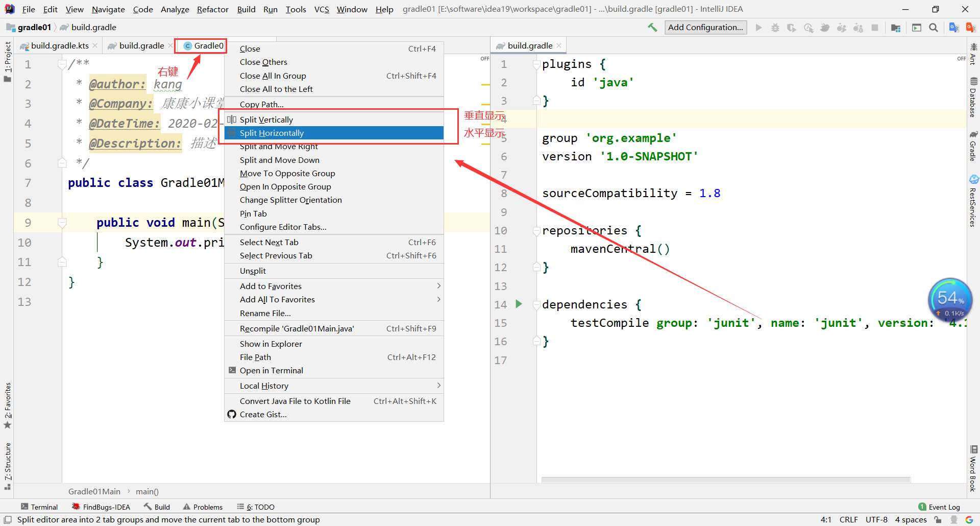Close the build.gradle.kts tab
Image resolution: width=980 pixels, height=526 pixels.
pos(95,46)
